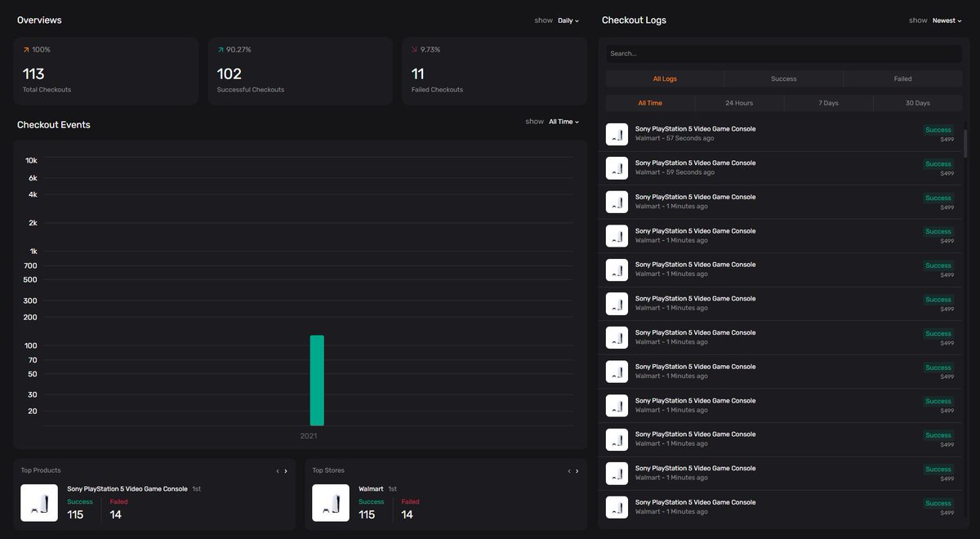Open the Checkout Events All Time dropdown
The width and height of the screenshot is (980, 539).
tap(563, 122)
